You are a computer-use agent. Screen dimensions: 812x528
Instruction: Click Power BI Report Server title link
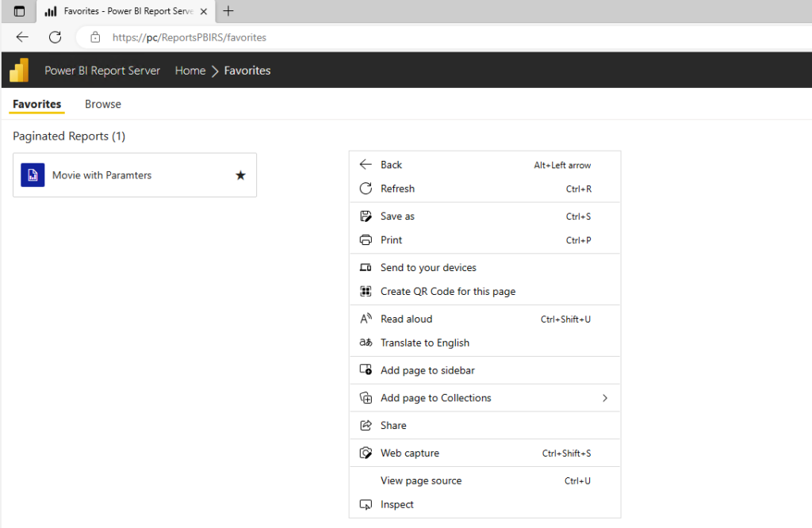102,71
